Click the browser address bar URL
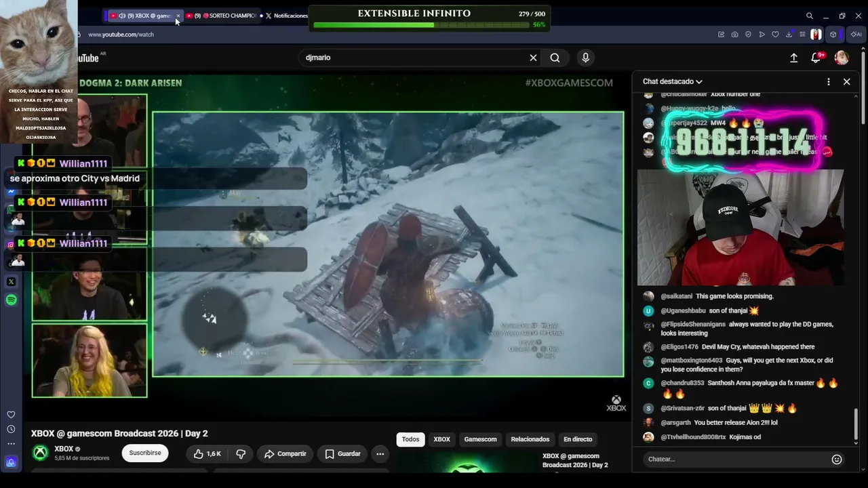 pos(121,35)
